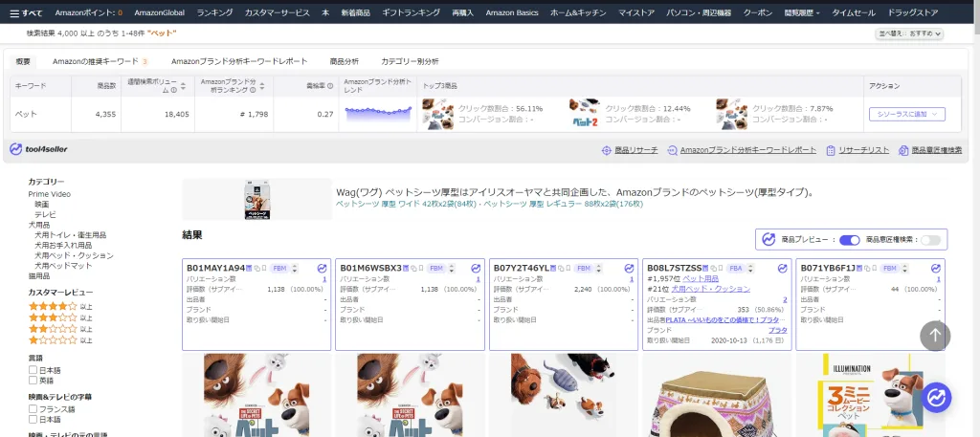Expand the 閲覧履歴 dropdown in nav bar
Screen dimensions: 980x437
click(802, 12)
